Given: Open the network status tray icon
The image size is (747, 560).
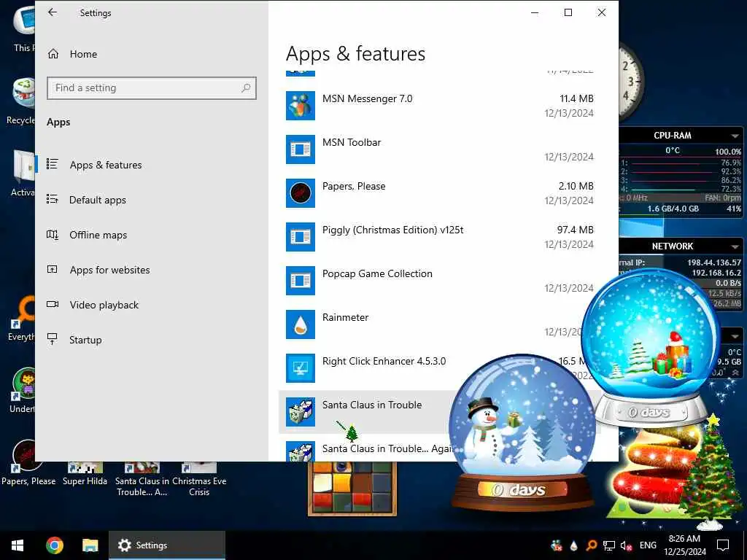Looking at the screenshot, I should point(609,545).
